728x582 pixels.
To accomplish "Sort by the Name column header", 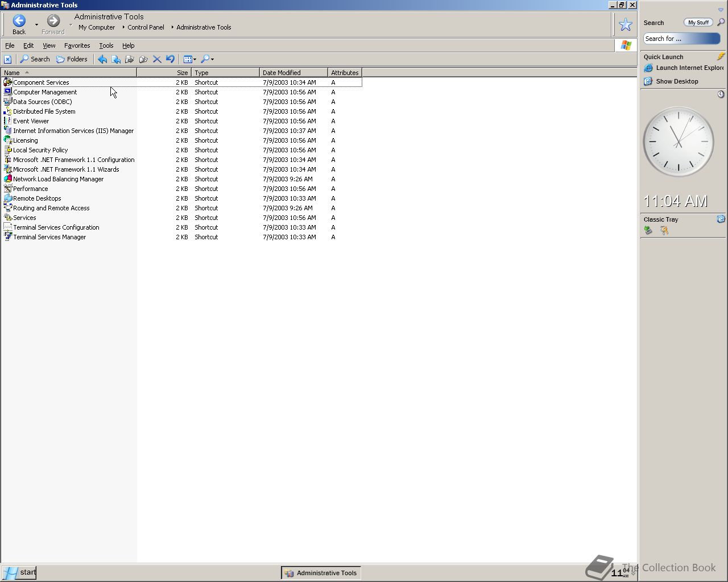I will point(69,73).
